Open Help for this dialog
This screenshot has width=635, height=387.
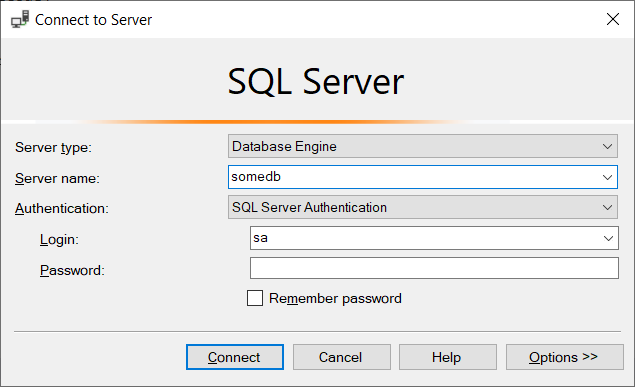[x=447, y=357]
